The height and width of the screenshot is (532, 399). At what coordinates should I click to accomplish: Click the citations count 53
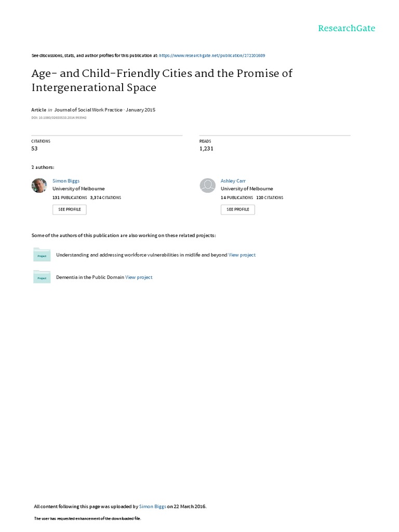pyautogui.click(x=35, y=149)
